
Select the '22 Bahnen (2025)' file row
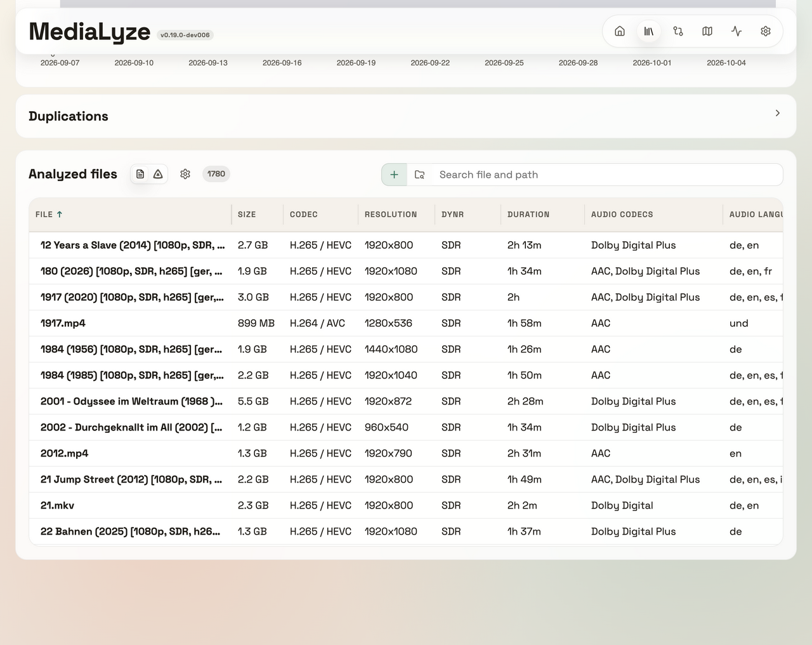click(406, 531)
